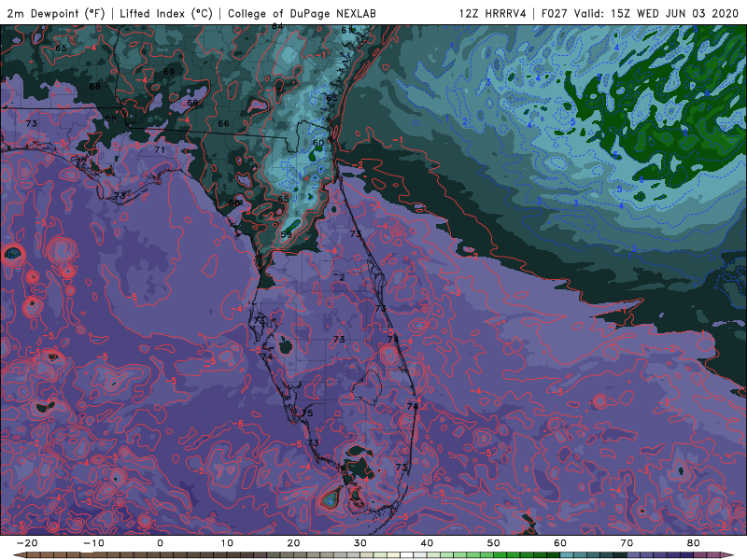Click the -6 lifted index contour label
The width and height of the screenshot is (747, 560).
click(238, 424)
